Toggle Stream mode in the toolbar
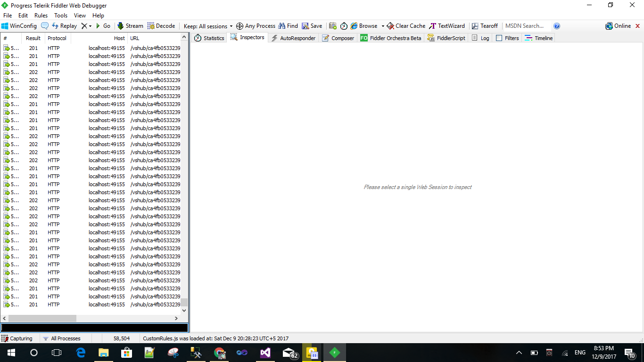 130,26
